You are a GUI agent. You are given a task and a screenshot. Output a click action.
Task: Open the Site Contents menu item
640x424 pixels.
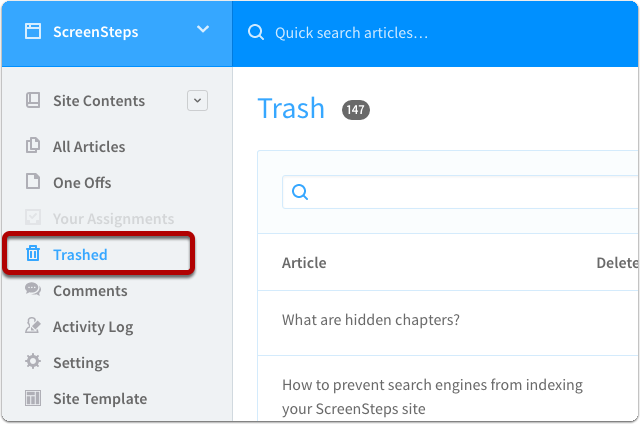pos(99,101)
